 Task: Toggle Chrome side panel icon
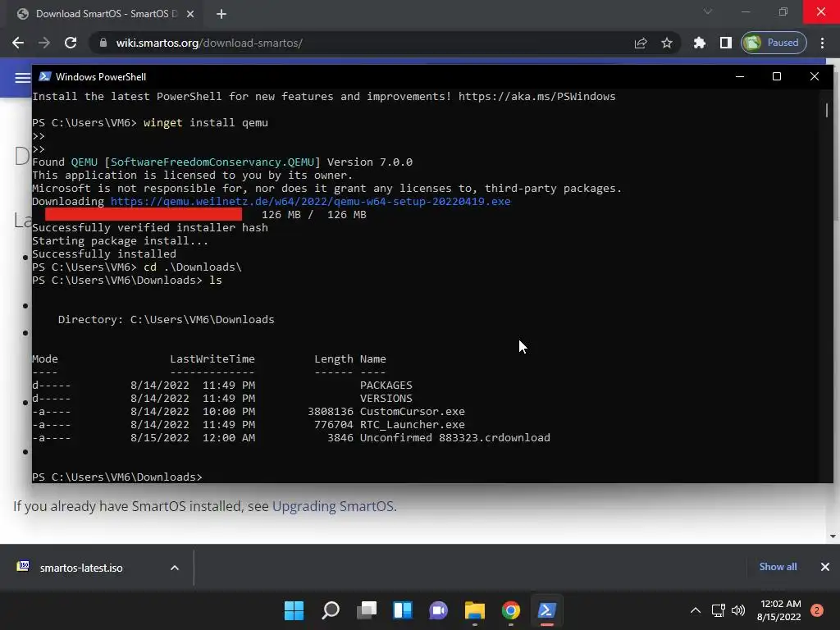tap(726, 43)
